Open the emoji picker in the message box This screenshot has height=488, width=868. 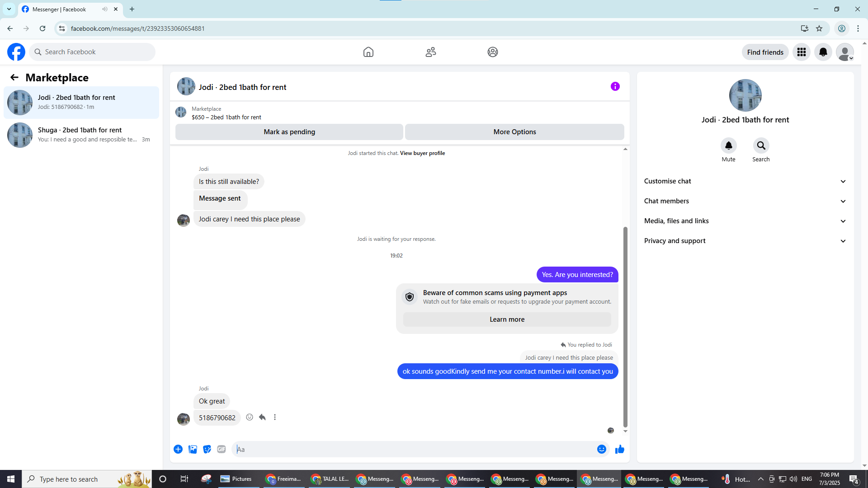click(x=601, y=449)
